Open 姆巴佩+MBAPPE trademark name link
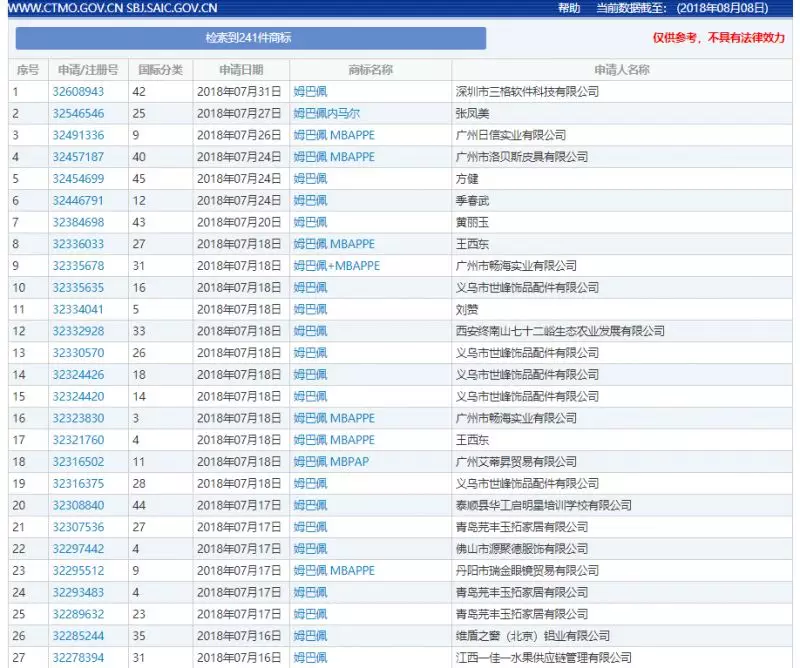Image resolution: width=800 pixels, height=668 pixels. pos(337,266)
